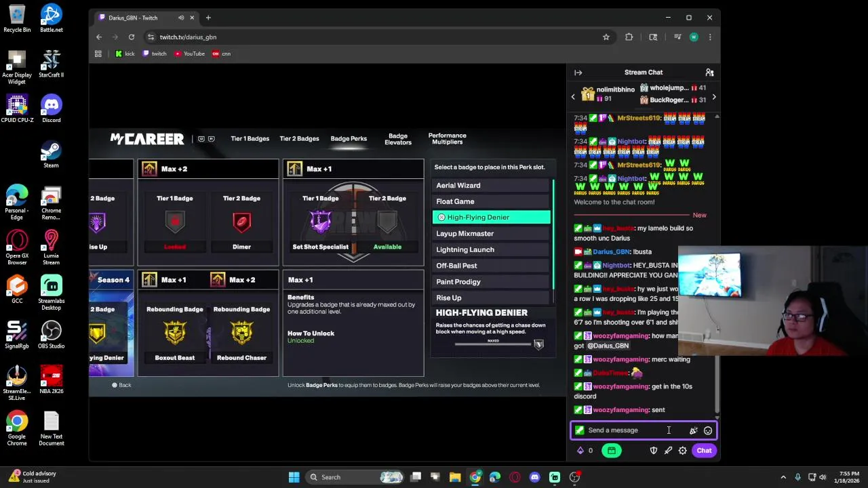Click the Available Tier 2 badge slot
The height and width of the screenshot is (488, 868).
(x=387, y=222)
